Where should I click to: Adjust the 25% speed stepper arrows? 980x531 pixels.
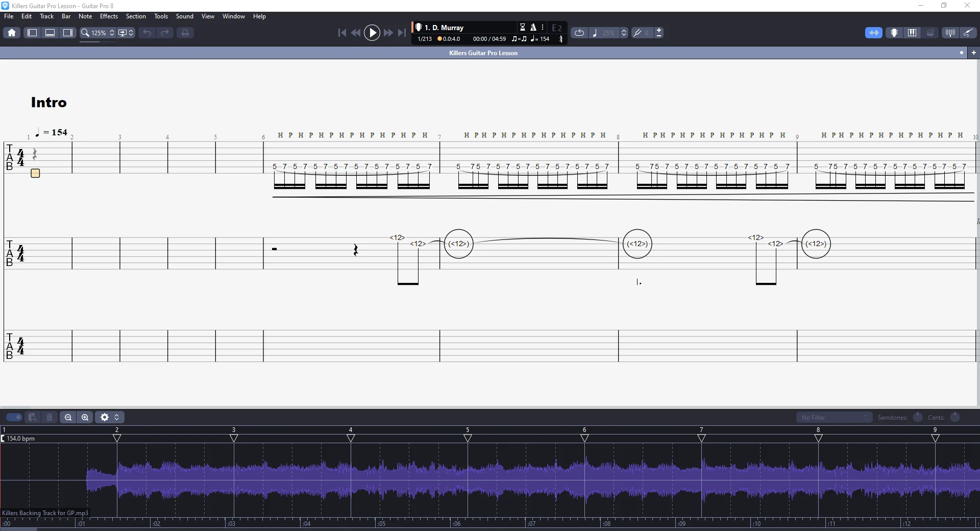624,33
